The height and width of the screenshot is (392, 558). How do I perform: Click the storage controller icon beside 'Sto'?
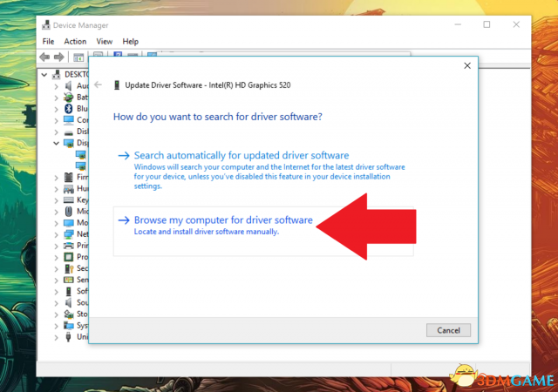tap(68, 314)
